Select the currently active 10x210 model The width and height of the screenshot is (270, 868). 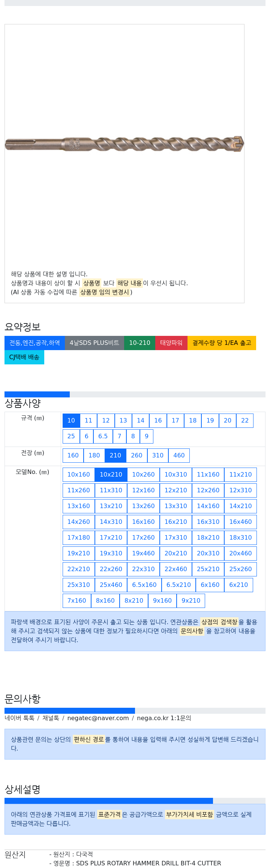[111, 474]
